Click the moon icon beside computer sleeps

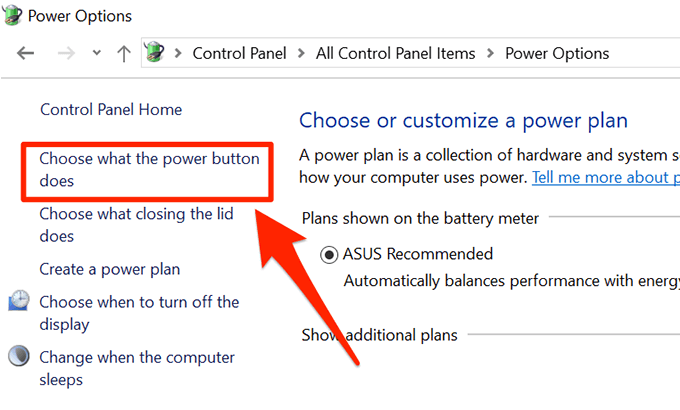(19, 357)
